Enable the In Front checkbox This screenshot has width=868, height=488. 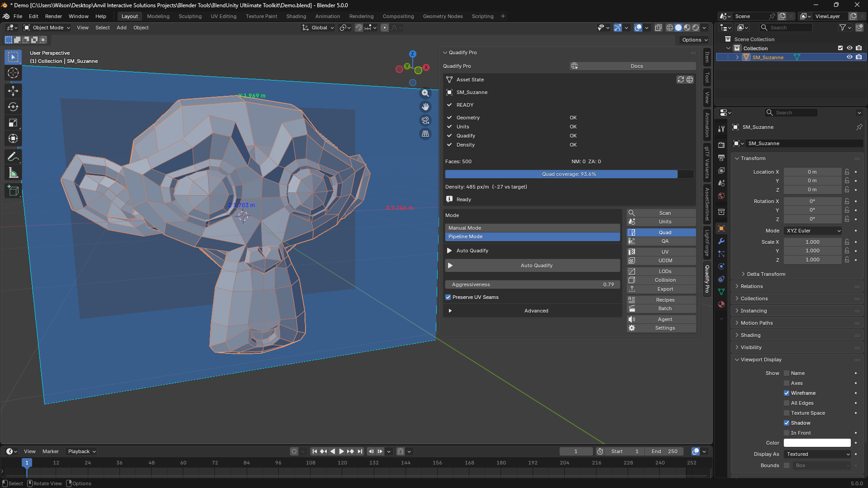[x=787, y=433]
